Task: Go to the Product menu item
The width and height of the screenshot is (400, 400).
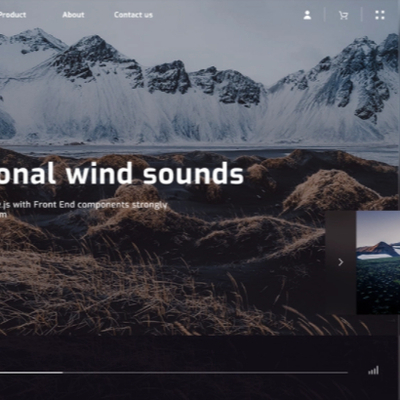Action: coord(13,15)
